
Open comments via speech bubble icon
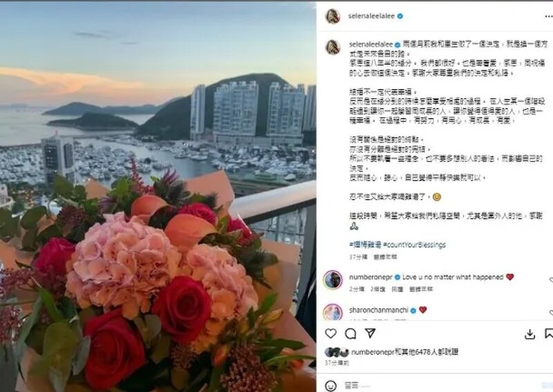(x=350, y=333)
